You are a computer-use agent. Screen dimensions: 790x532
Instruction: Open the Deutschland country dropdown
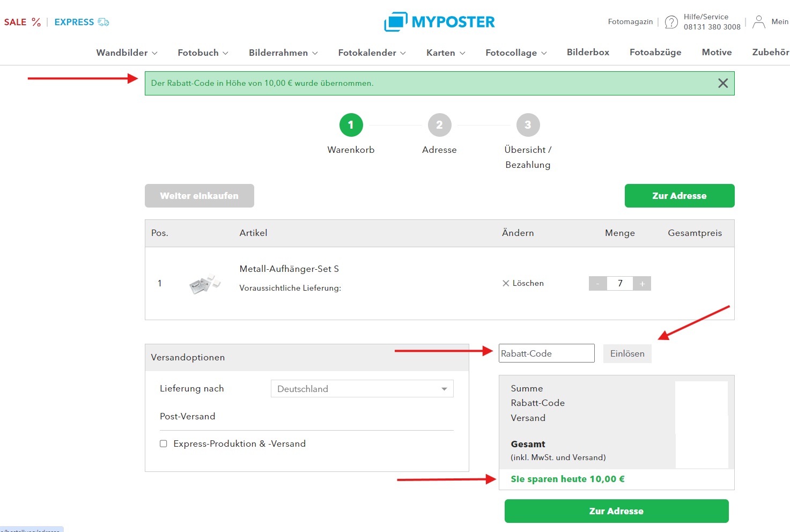362,389
